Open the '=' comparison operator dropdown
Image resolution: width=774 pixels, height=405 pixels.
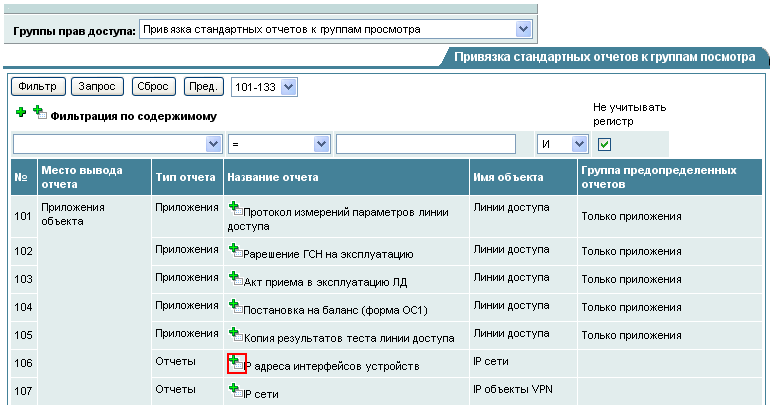click(x=279, y=144)
